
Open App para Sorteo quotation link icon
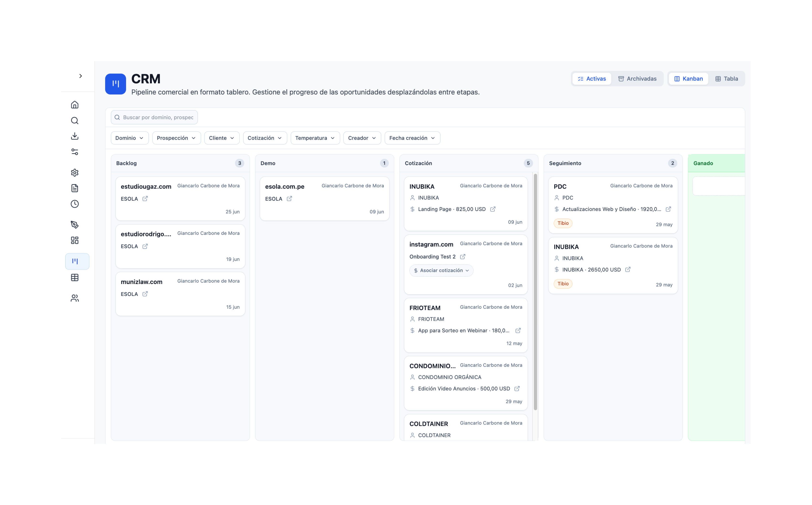518,331
